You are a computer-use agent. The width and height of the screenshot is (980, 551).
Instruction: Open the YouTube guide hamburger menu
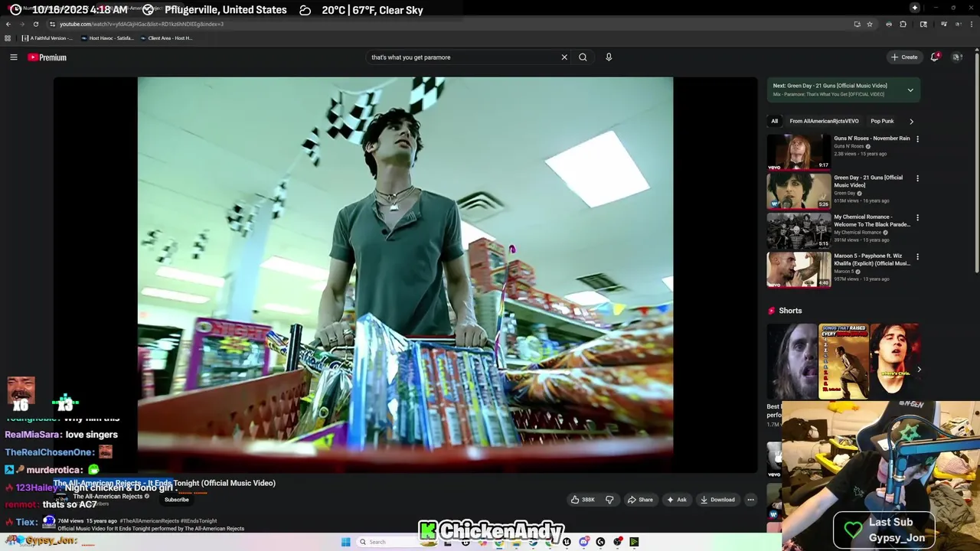14,57
